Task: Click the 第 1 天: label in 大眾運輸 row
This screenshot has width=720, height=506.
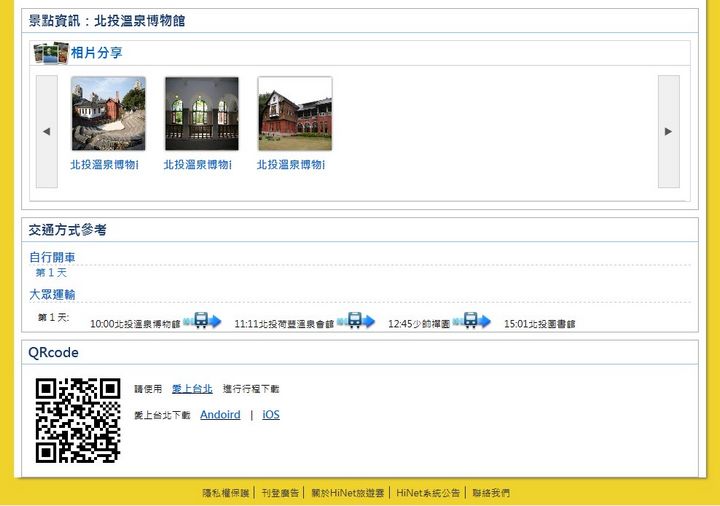Action: coord(53,317)
